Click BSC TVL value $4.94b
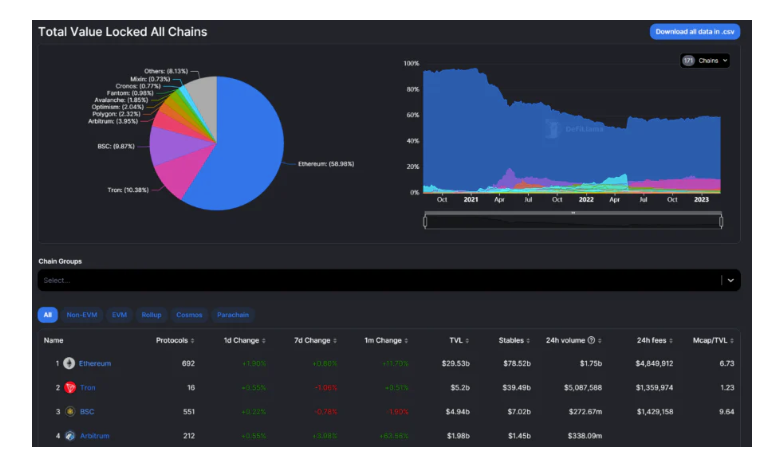The width and height of the screenshot is (779, 468). point(458,411)
